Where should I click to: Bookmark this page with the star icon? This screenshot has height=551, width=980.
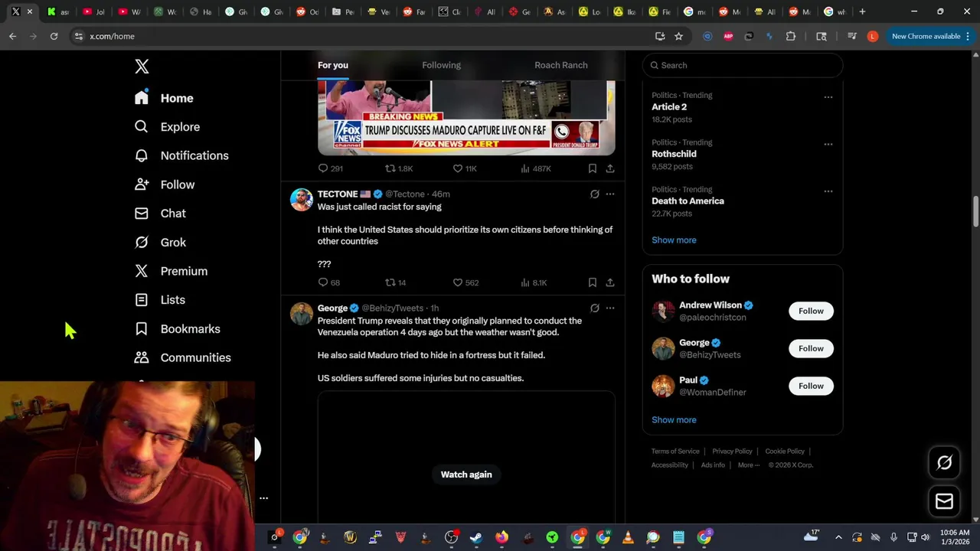pyautogui.click(x=678, y=36)
